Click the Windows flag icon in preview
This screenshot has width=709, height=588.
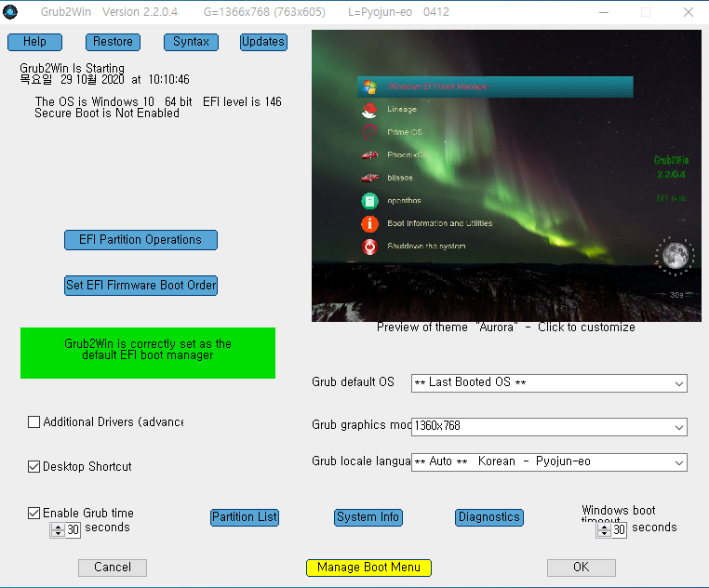pyautogui.click(x=369, y=87)
